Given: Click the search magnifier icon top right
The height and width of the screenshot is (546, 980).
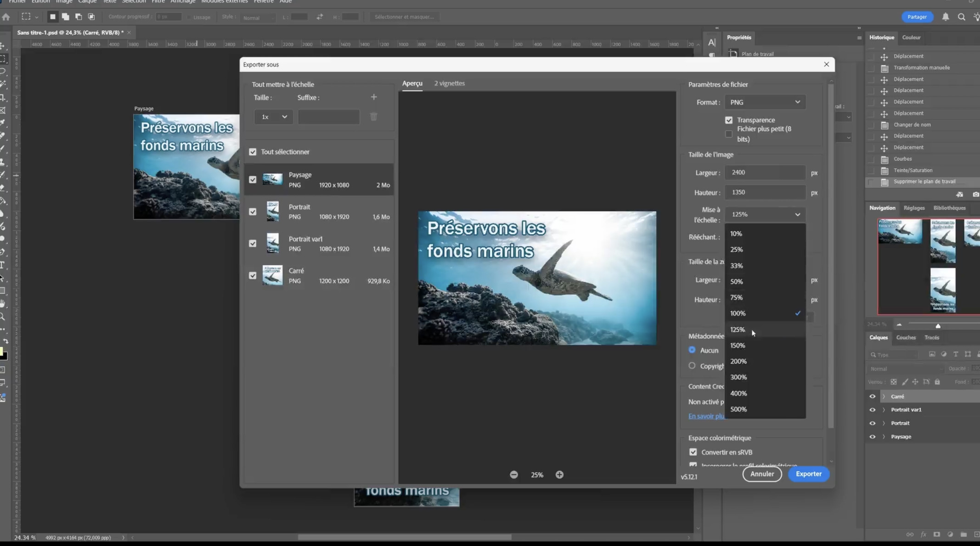Looking at the screenshot, I should (961, 17).
